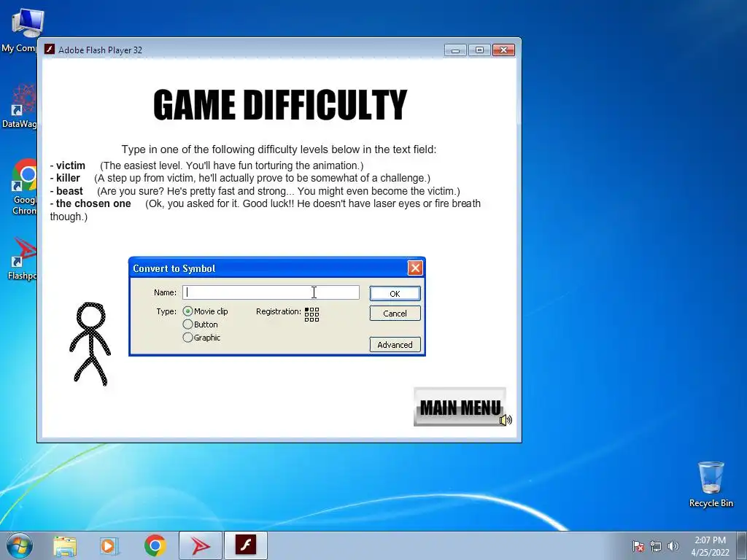The width and height of the screenshot is (747, 560).
Task: Click the 'beast' difficulty text
Action: click(x=69, y=191)
